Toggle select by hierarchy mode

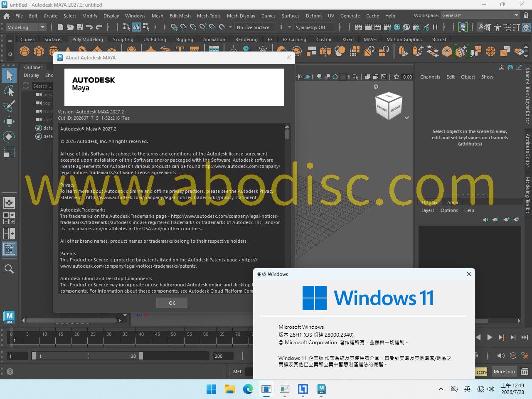(126, 27)
